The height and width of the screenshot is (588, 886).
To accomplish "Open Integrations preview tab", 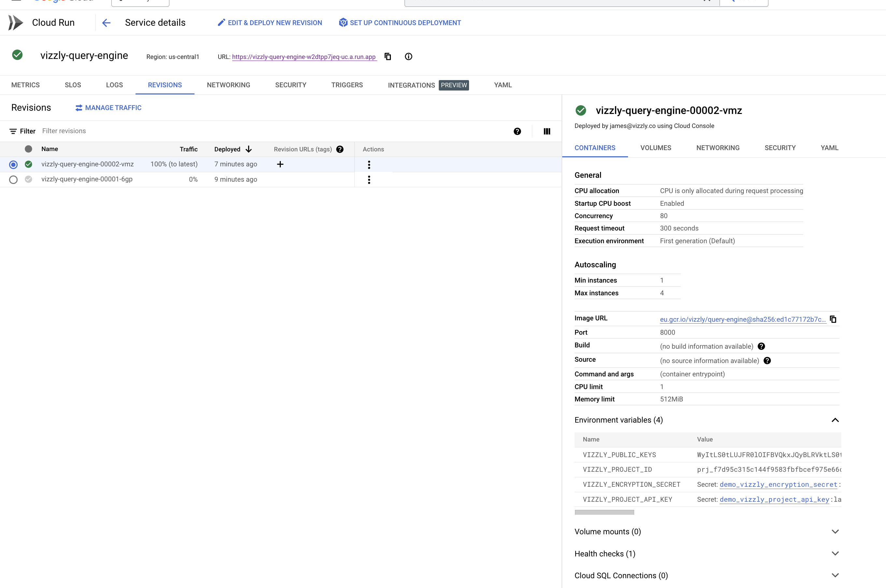I will [x=428, y=85].
